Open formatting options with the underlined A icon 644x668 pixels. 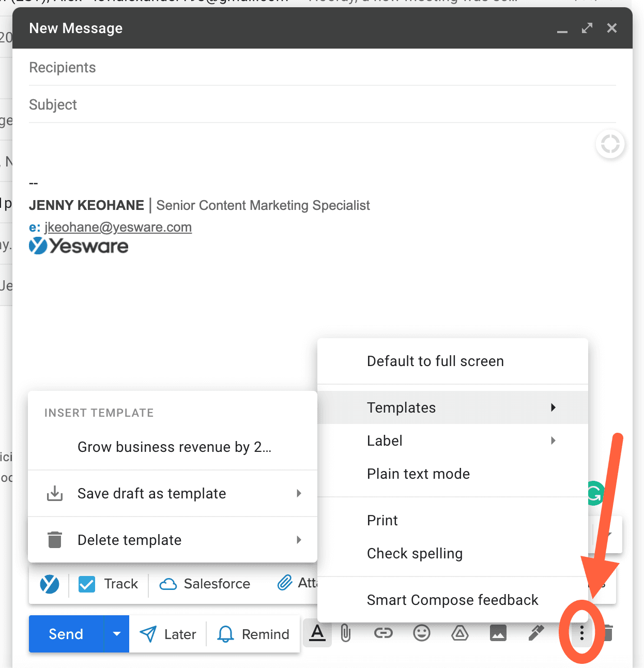pyautogui.click(x=317, y=633)
